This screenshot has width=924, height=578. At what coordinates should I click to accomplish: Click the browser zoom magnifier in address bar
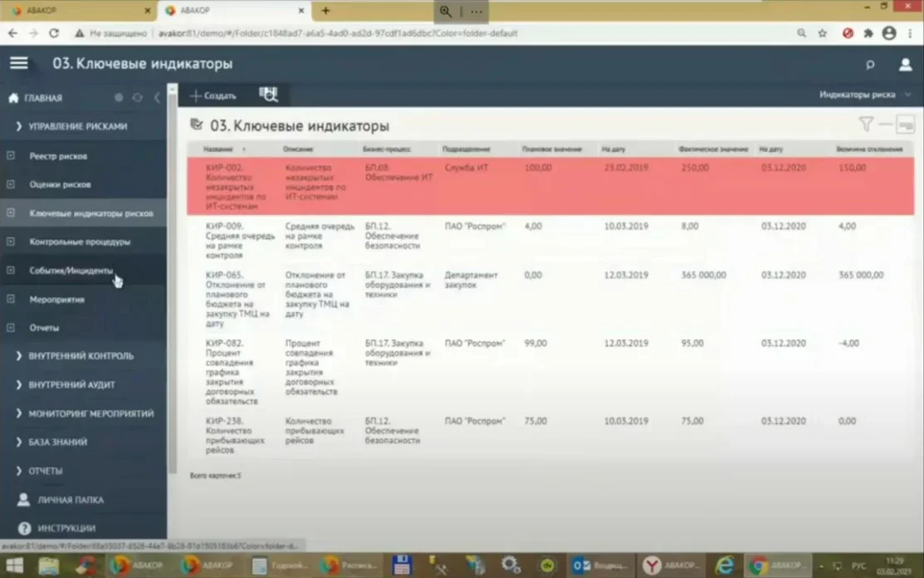(x=801, y=33)
